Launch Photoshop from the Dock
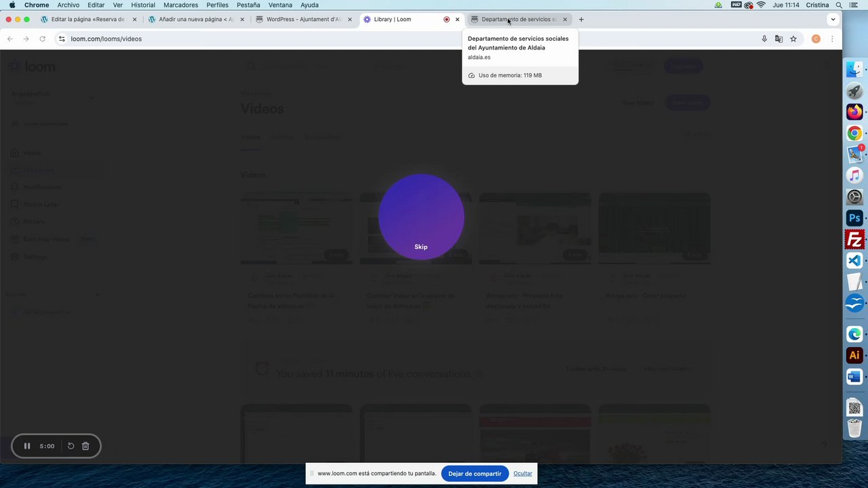 point(854,218)
